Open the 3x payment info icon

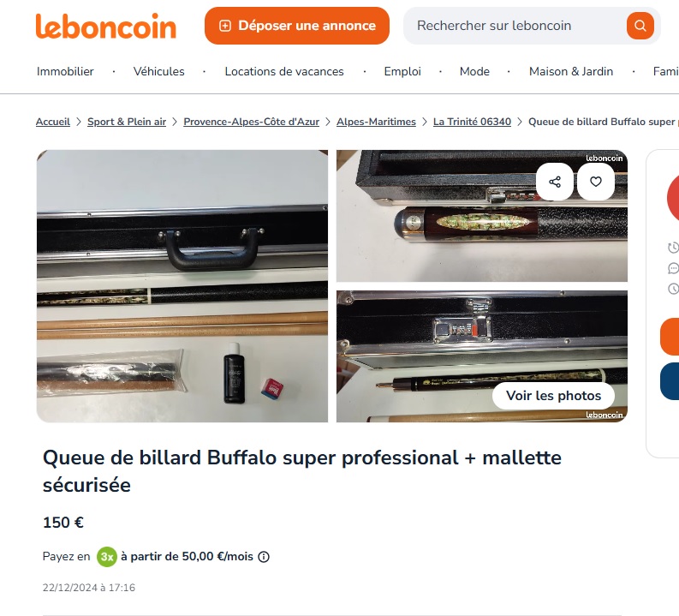coord(264,557)
